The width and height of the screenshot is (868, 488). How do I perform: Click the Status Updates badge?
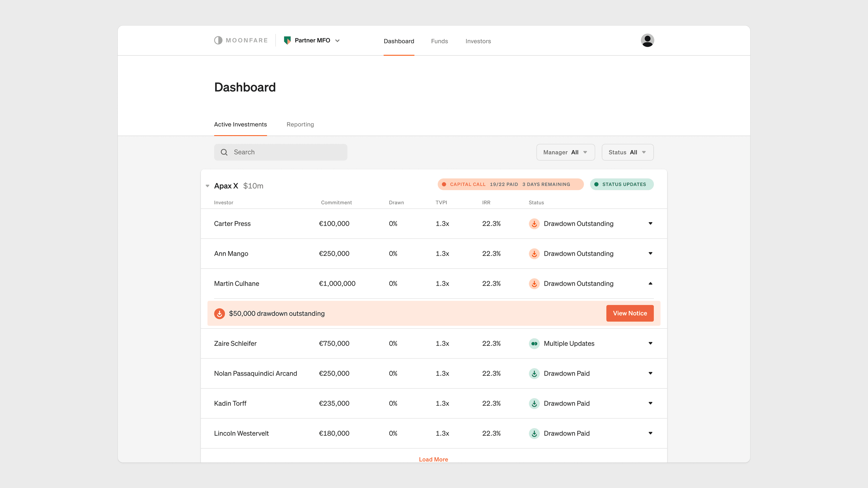621,184
